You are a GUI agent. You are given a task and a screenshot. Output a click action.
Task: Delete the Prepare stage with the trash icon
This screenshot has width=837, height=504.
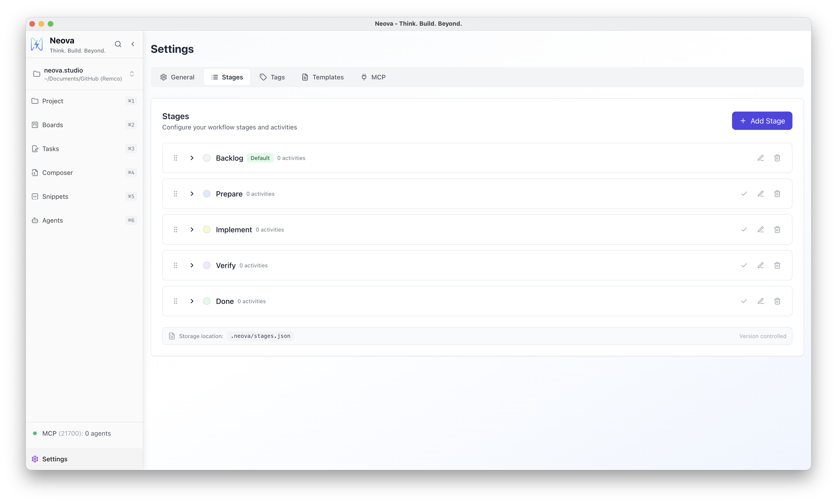point(777,194)
